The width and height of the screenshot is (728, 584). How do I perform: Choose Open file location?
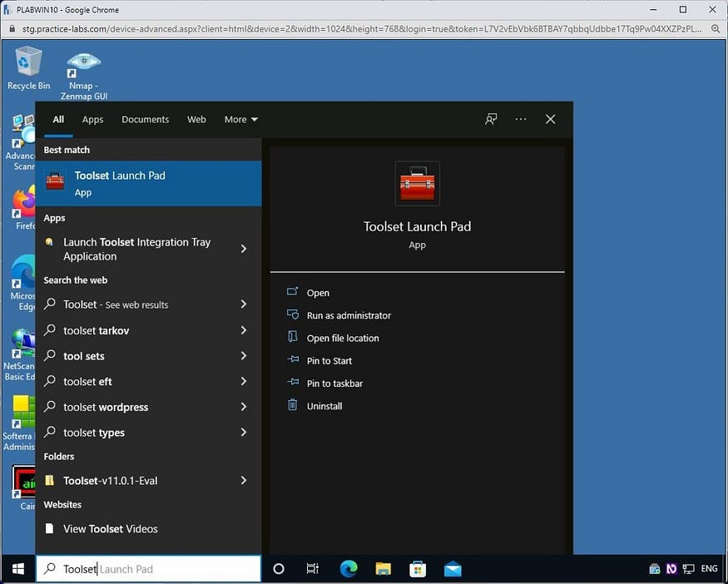pos(343,339)
